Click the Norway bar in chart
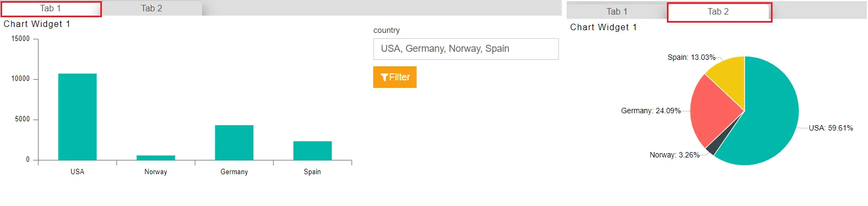This screenshot has width=868, height=206. point(156,157)
